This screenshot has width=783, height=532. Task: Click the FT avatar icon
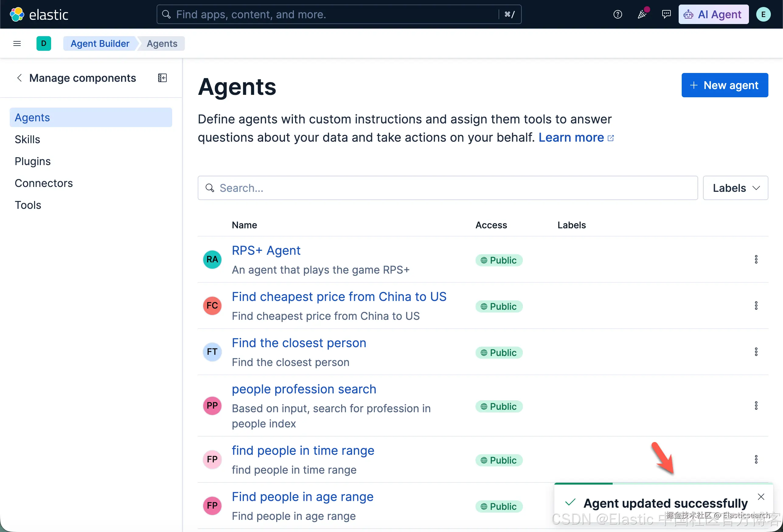(x=212, y=352)
